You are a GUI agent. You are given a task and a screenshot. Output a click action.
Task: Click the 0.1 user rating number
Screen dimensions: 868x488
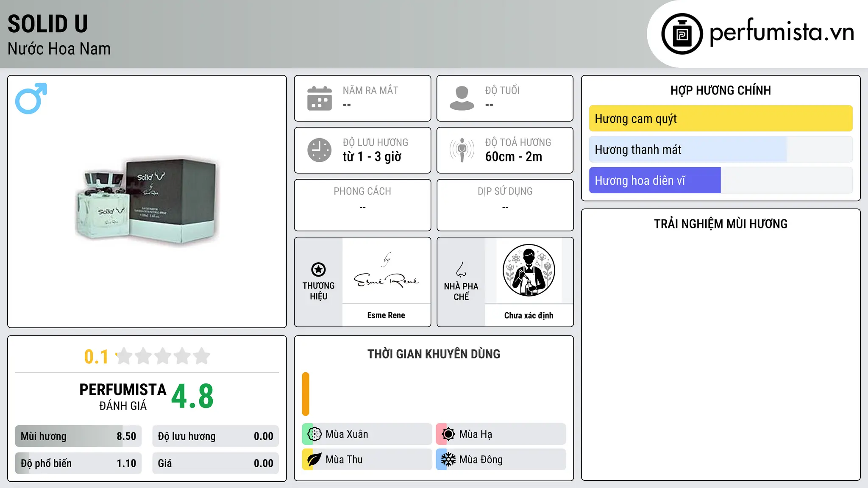click(x=96, y=357)
